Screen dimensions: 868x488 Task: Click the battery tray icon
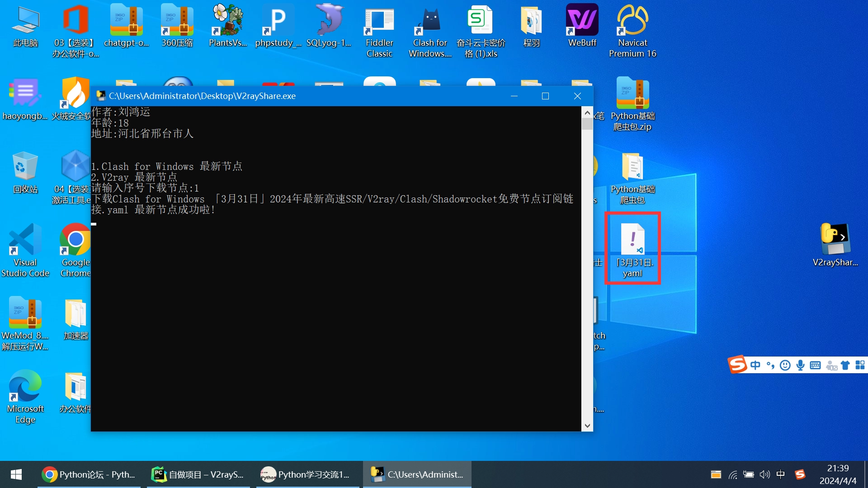click(749, 474)
